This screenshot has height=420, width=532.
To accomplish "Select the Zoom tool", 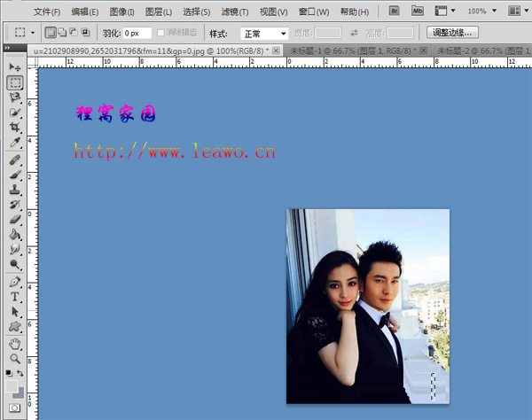I will click(x=14, y=359).
